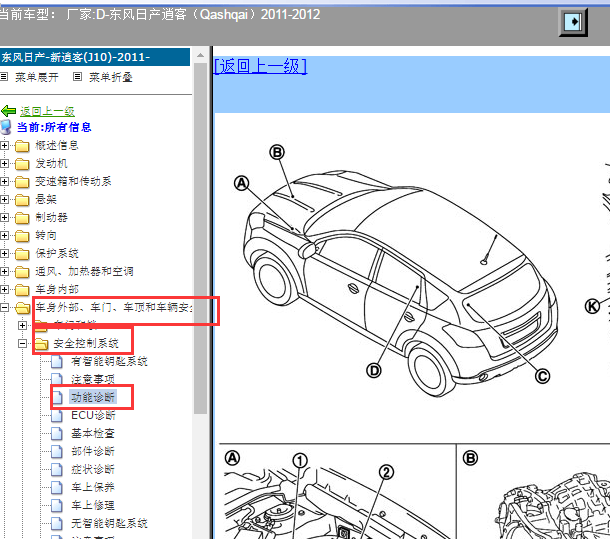Click the computer icon beside 当前:所有信息
610x539 pixels.
click(6, 127)
